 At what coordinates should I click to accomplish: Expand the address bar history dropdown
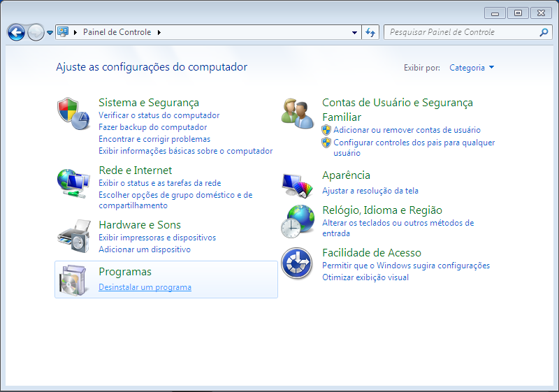click(354, 32)
